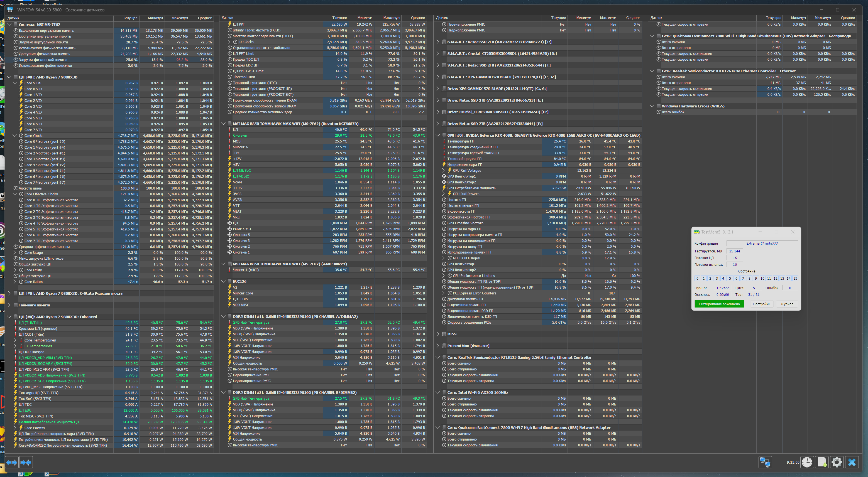The height and width of the screenshot is (477, 868).
Task: Click the TestMem5 memory chip title icon
Action: click(x=696, y=232)
